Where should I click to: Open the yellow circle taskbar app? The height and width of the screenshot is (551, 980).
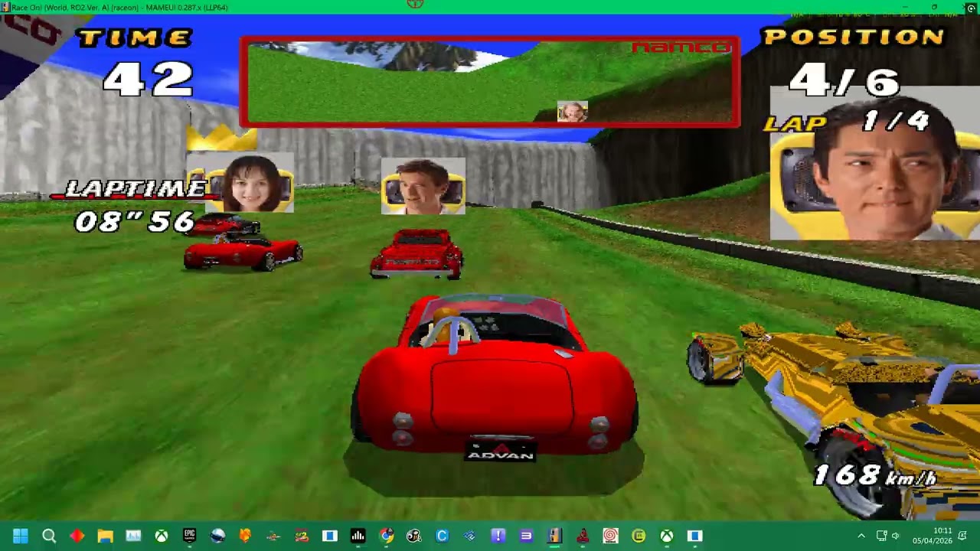coord(639,536)
